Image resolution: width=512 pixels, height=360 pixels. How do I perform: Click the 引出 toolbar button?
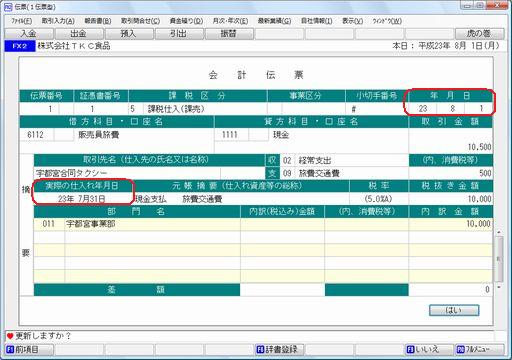(x=179, y=34)
